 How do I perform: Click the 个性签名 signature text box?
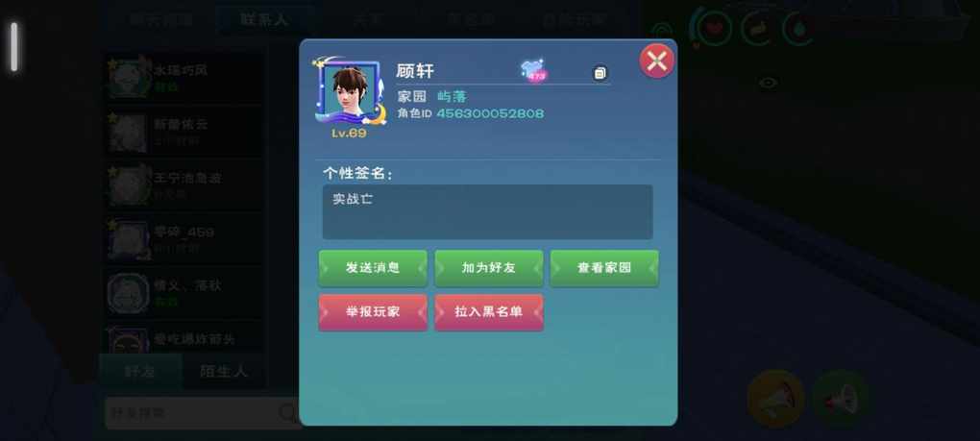487,211
